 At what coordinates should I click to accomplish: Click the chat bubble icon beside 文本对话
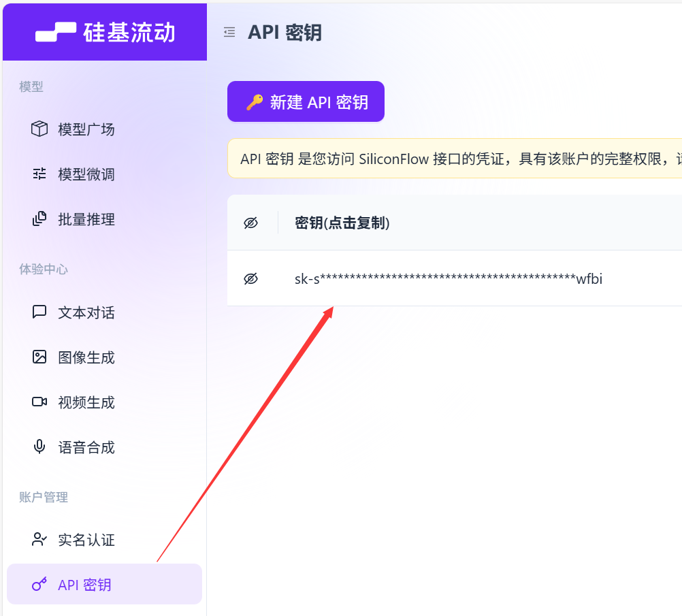coord(39,312)
